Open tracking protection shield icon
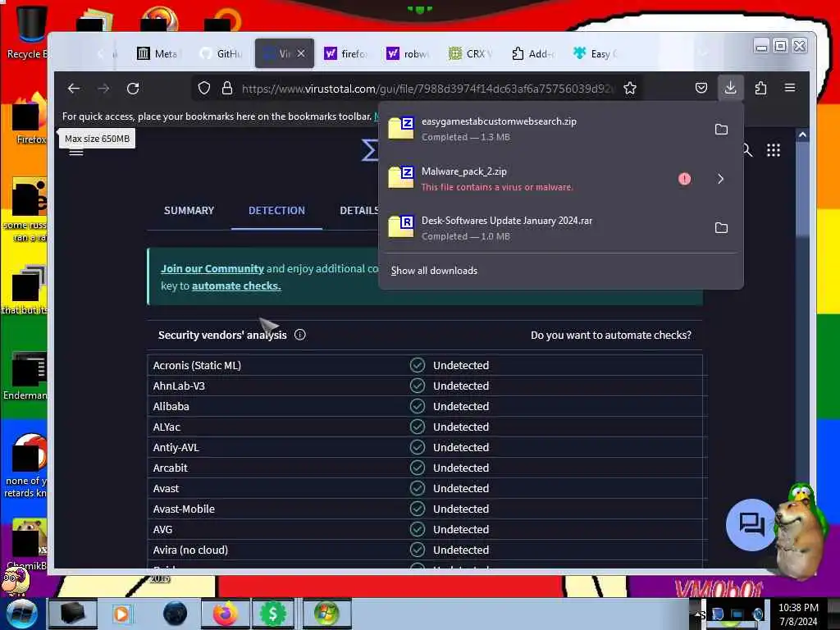The width and height of the screenshot is (840, 630). point(204,88)
